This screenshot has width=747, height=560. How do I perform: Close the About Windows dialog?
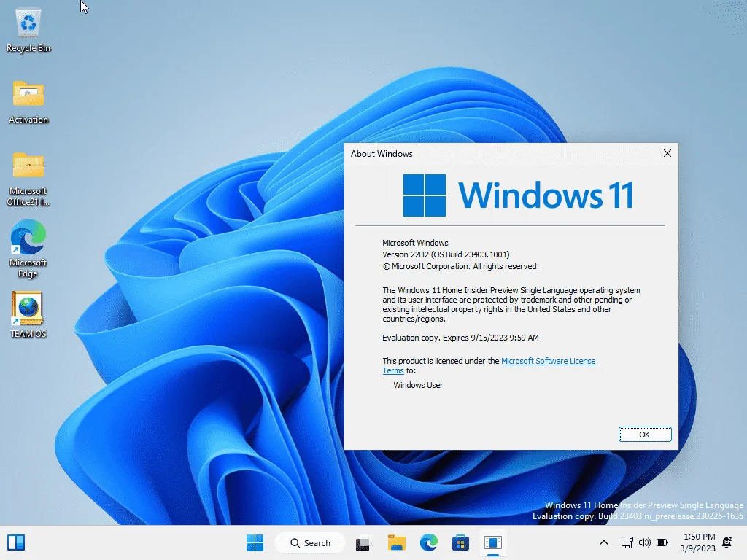click(667, 153)
